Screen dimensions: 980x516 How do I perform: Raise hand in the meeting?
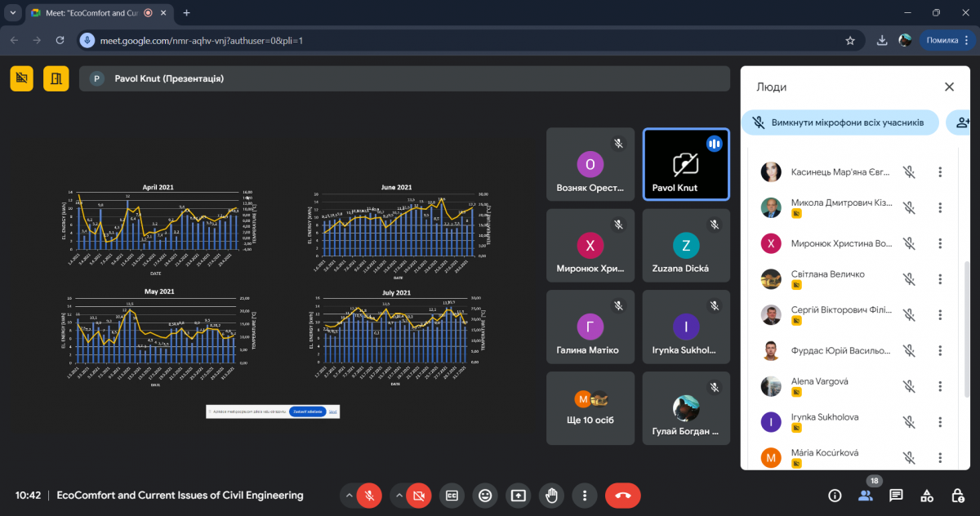click(552, 495)
